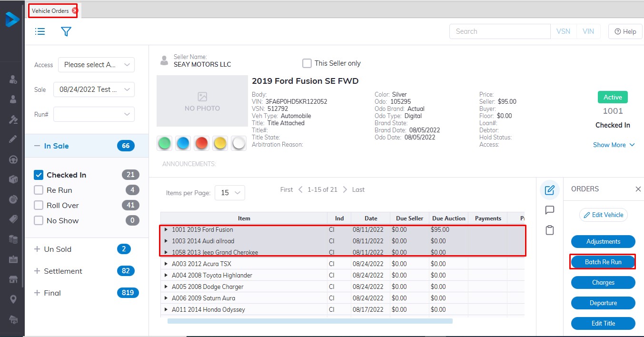The image size is (644, 337).
Task: Tick the This Seller only checkbox
Action: [x=307, y=63]
